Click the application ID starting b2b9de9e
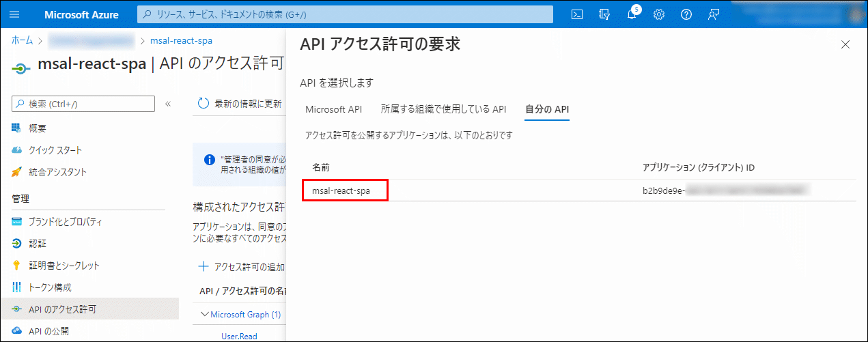Viewport: 868px width, 342px height. click(x=726, y=190)
